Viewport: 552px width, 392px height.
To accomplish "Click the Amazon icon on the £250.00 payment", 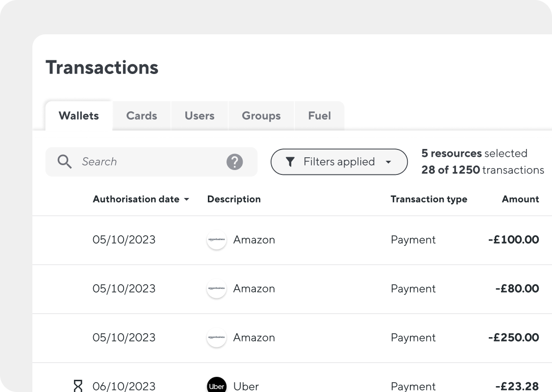I will tap(217, 338).
